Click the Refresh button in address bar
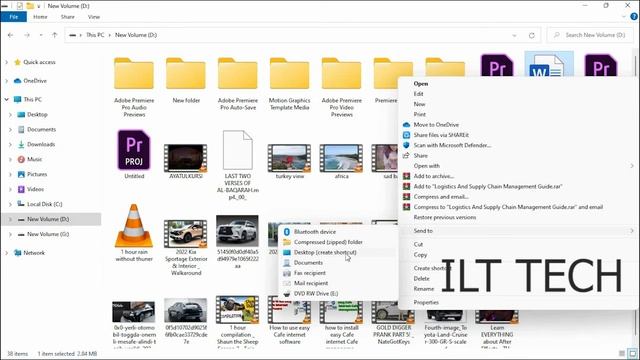The image size is (640, 360). [x=532, y=36]
